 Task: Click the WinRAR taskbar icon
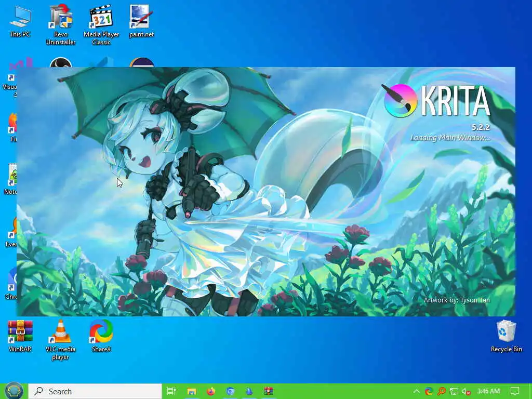pyautogui.click(x=269, y=391)
